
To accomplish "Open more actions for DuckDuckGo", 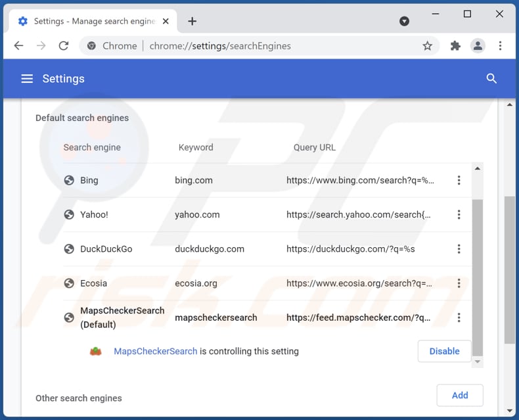I will click(x=459, y=248).
